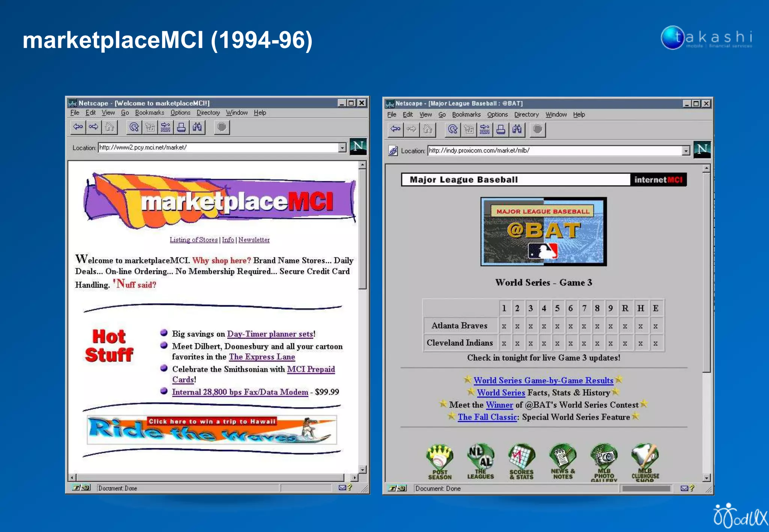
Task: Click Reload icon in Major League Baseball window
Action: [x=453, y=129]
